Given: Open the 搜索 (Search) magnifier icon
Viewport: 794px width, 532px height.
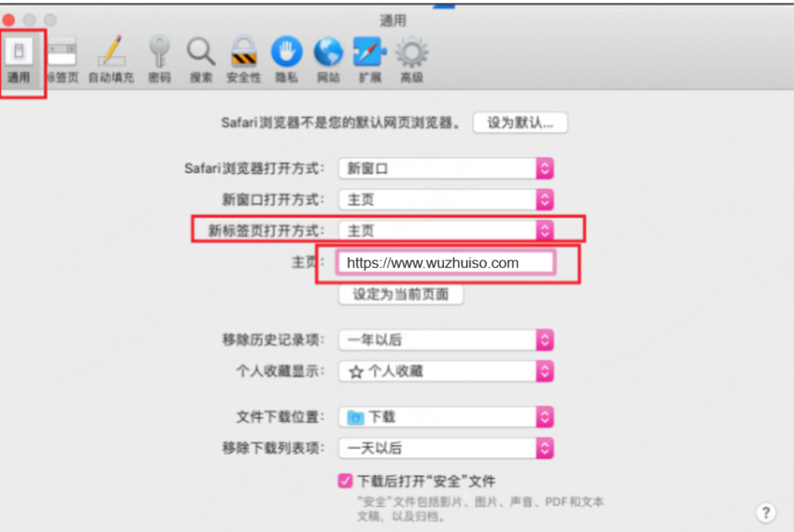Looking at the screenshot, I should [201, 60].
